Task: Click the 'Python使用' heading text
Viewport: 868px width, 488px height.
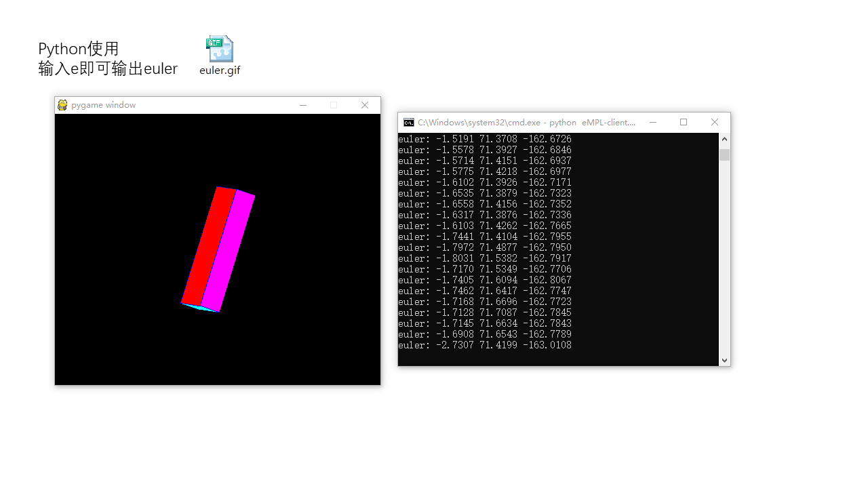Action: tap(79, 49)
